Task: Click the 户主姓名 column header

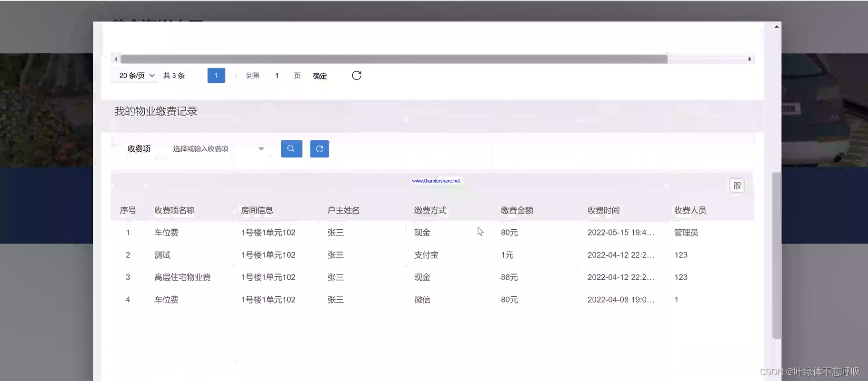Action: (344, 210)
